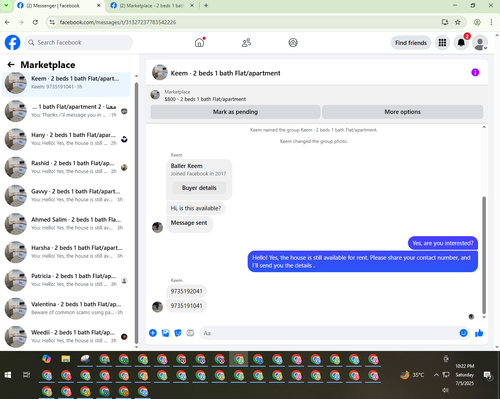The image size is (500, 399).
Task: Open the Patricia 2 beds conversation
Action: 66,280
